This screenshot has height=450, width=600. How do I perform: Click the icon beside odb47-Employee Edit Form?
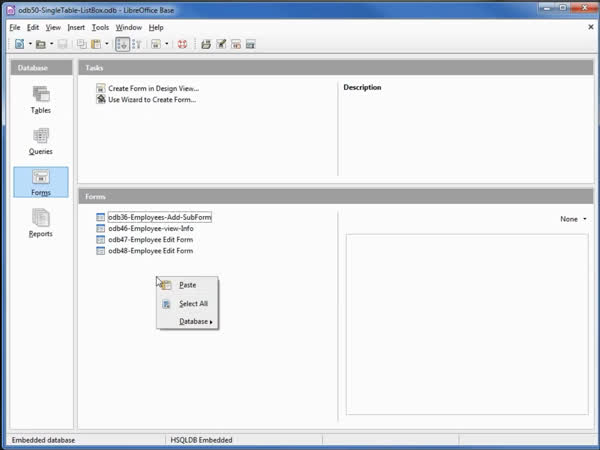tap(101, 240)
